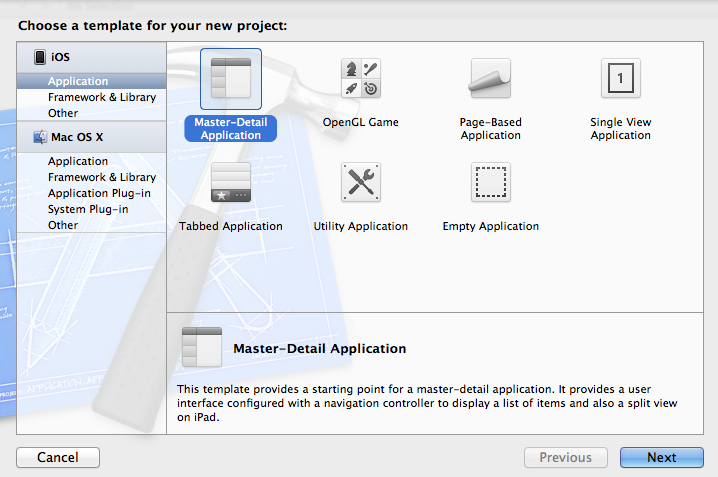
Task: Click the 'Utility Application' label
Action: point(361,226)
